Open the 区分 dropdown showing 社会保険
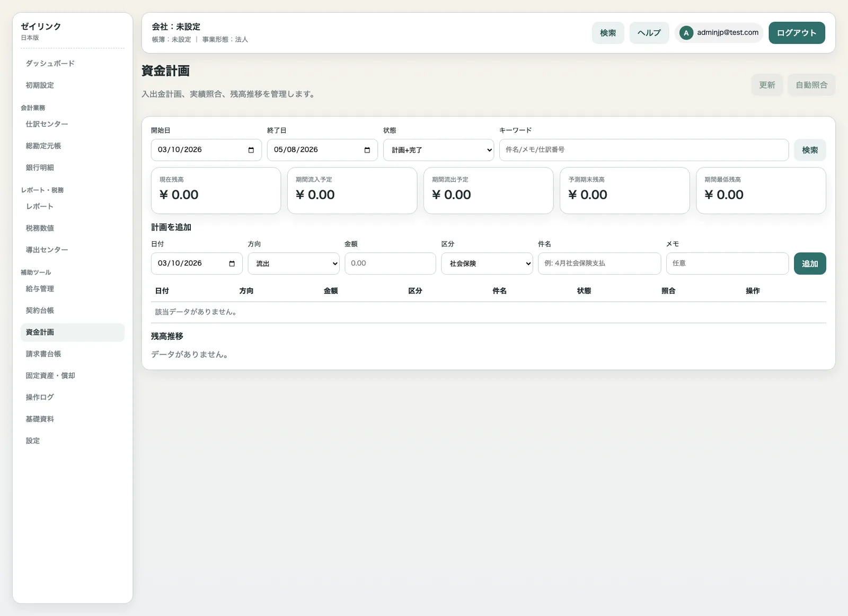The image size is (848, 616). pyautogui.click(x=486, y=263)
